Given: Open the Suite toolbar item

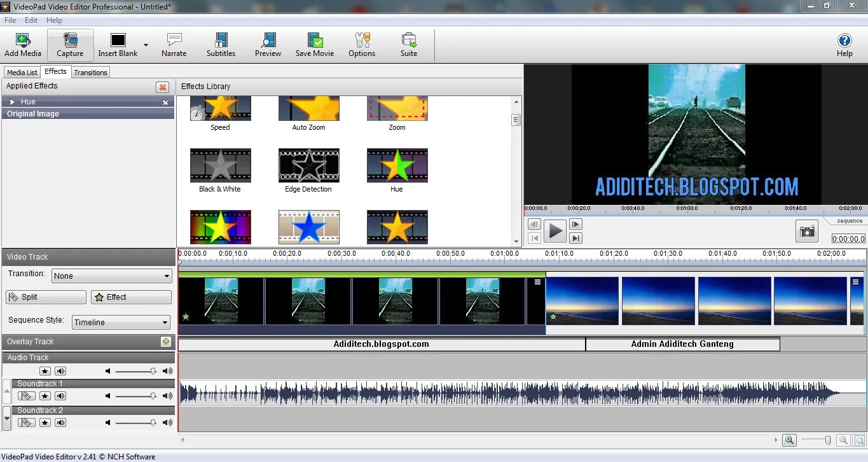Looking at the screenshot, I should coord(409,45).
